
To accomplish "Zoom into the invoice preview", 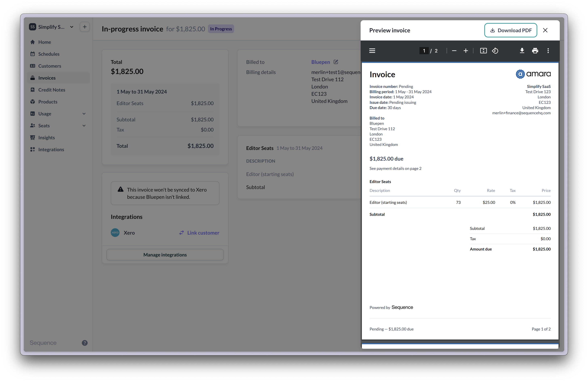I will coord(465,51).
